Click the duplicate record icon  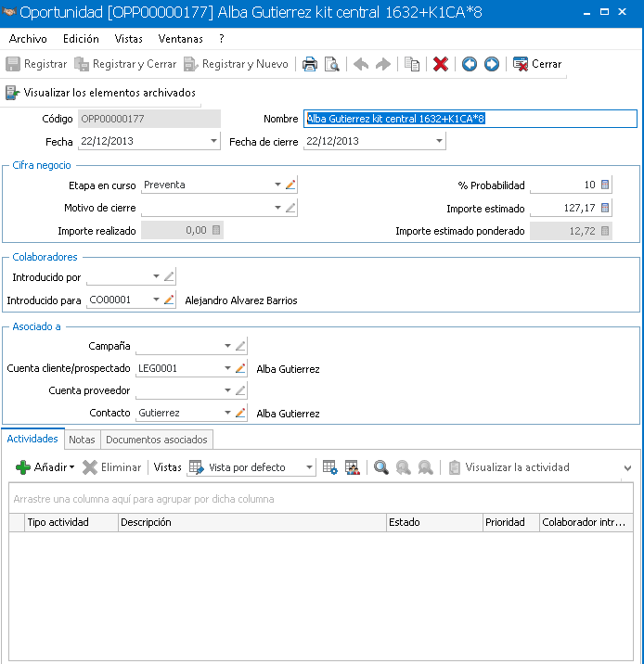(412, 64)
